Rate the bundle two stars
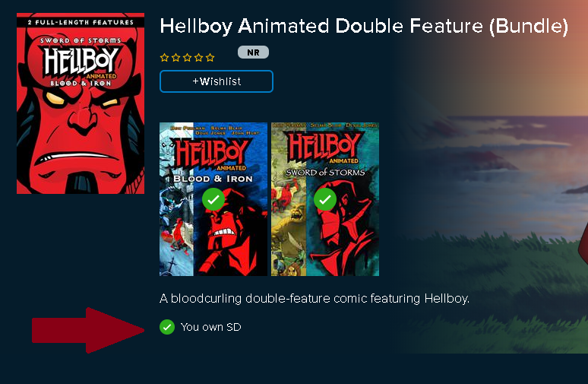This screenshot has width=588, height=384. tap(175, 58)
